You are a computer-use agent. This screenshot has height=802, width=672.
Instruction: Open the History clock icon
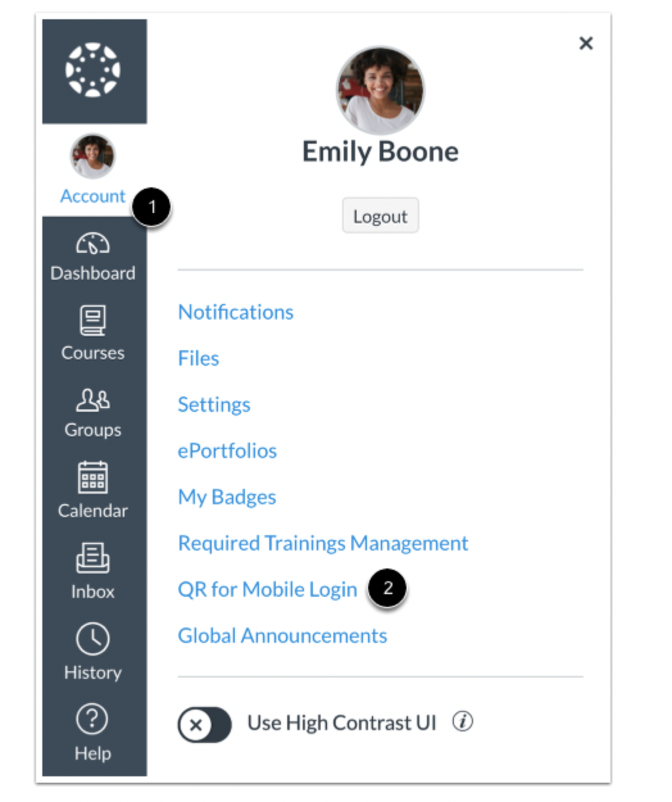click(x=93, y=639)
